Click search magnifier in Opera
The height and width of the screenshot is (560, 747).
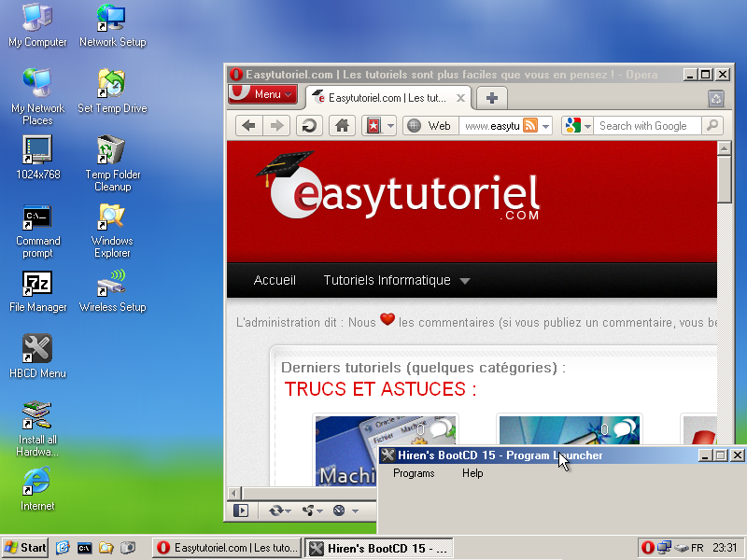[x=712, y=126]
